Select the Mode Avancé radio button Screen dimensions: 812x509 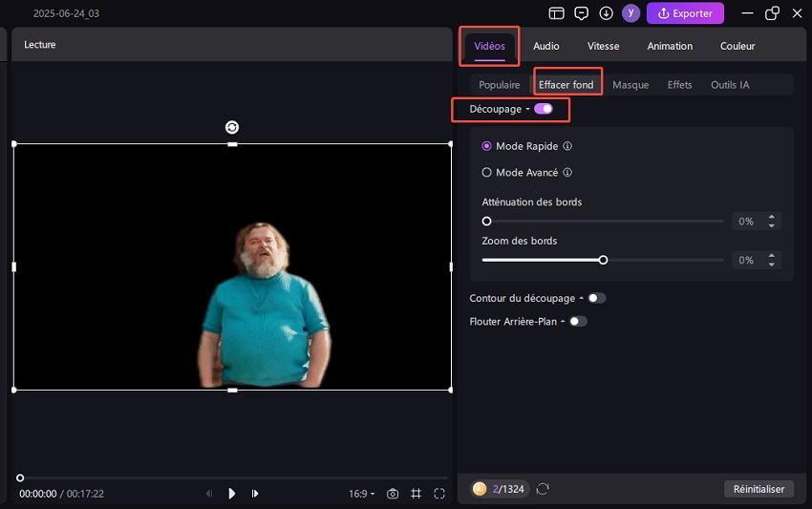tap(486, 173)
